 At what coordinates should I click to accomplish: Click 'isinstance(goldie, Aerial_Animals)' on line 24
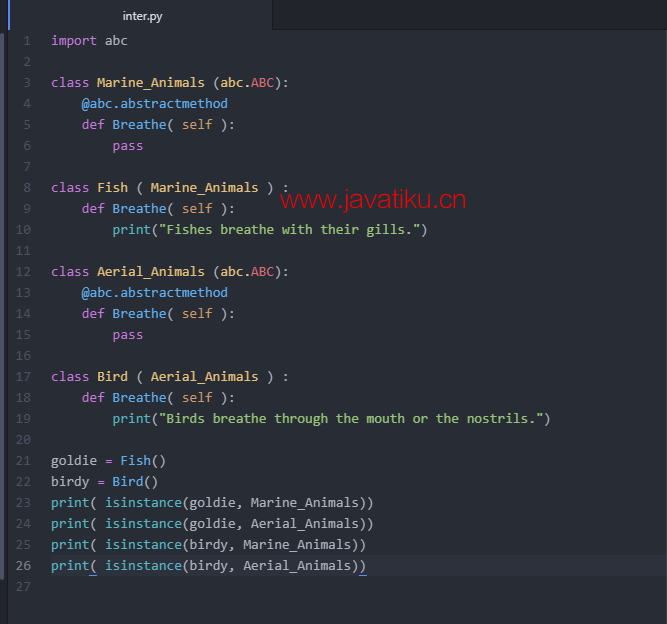(235, 524)
